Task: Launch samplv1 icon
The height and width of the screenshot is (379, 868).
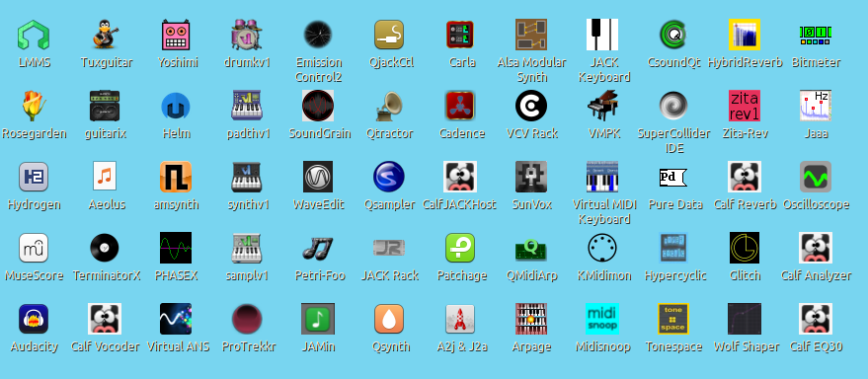Action: [246, 248]
